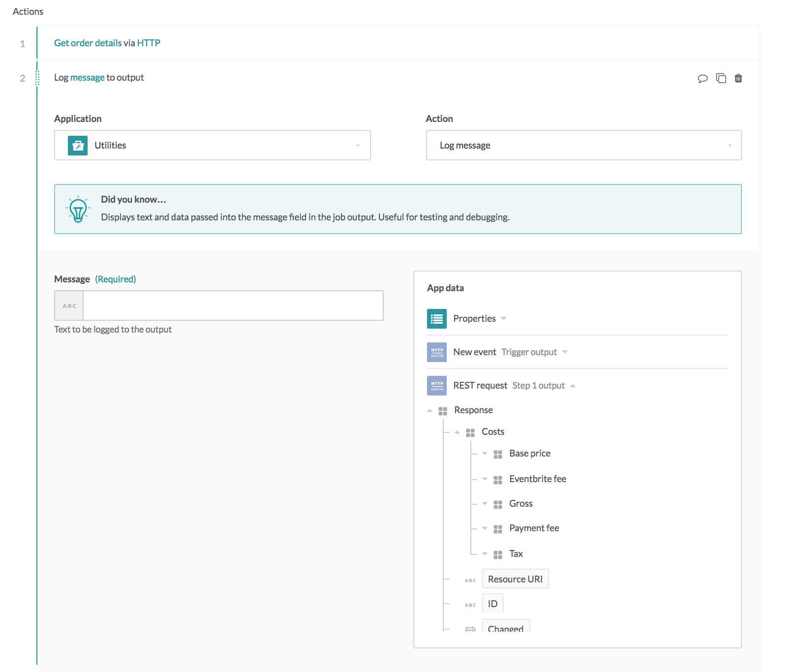Click the Properties list icon
The image size is (798, 672).
coord(436,319)
